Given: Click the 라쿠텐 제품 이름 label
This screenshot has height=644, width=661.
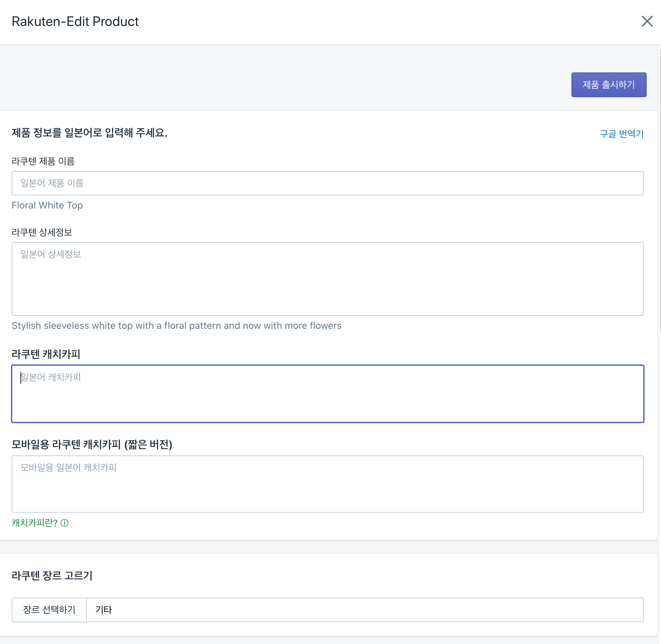Looking at the screenshot, I should pos(43,161).
